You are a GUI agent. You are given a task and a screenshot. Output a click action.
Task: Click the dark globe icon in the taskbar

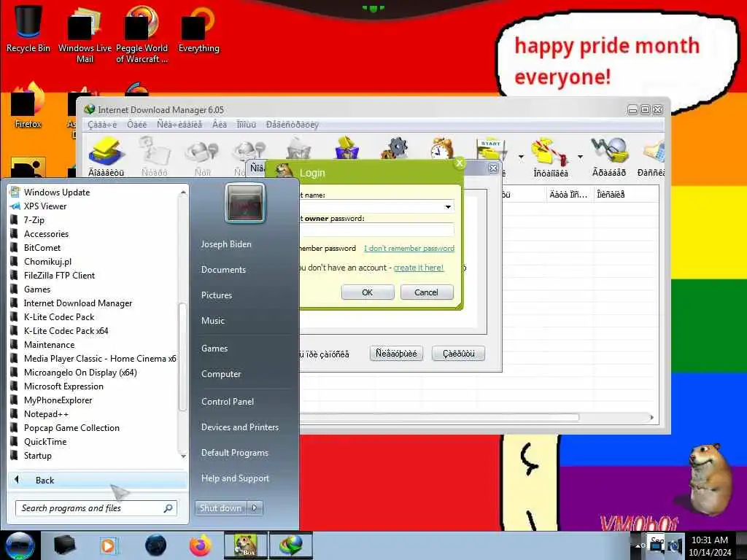click(x=156, y=545)
